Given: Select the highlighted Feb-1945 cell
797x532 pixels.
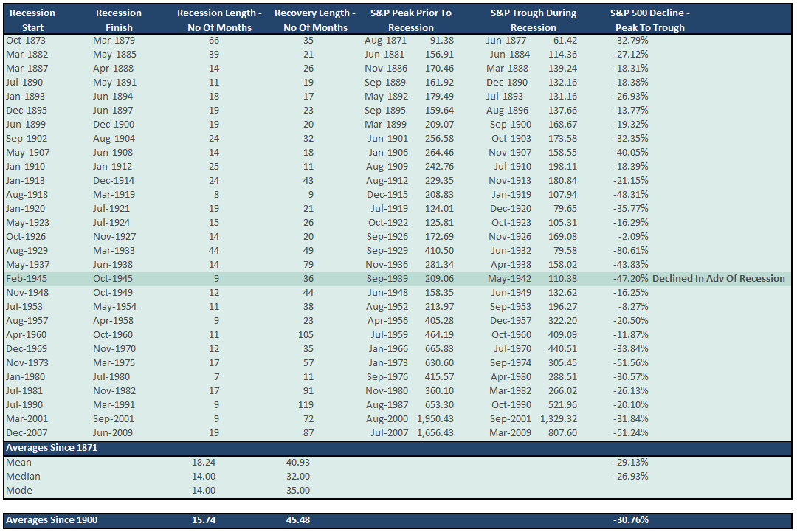Looking at the screenshot, I should tap(26, 279).
